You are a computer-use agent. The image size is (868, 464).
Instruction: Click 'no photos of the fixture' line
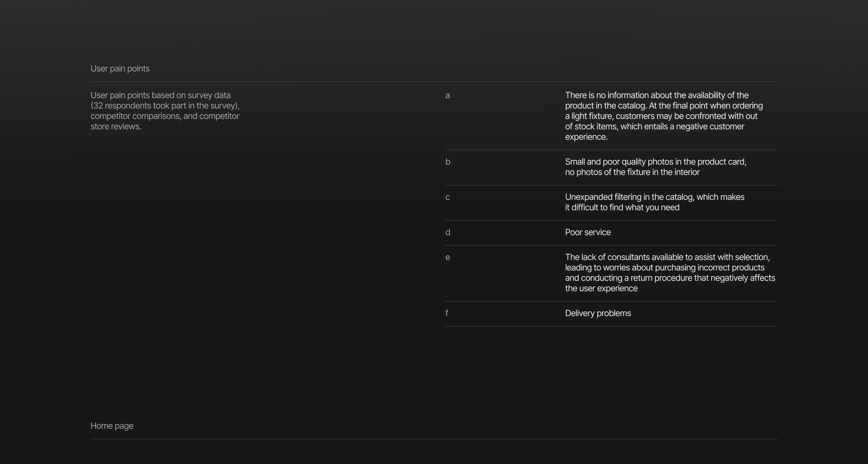[632, 173]
